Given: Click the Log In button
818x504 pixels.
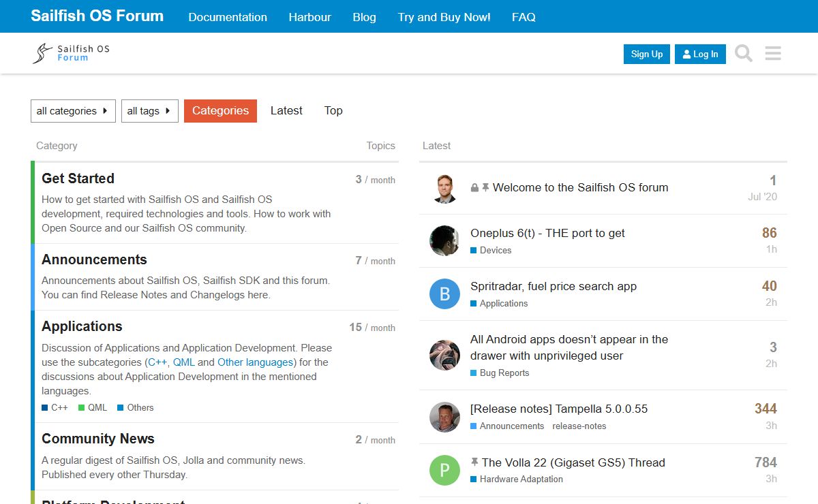Looking at the screenshot, I should pos(700,54).
